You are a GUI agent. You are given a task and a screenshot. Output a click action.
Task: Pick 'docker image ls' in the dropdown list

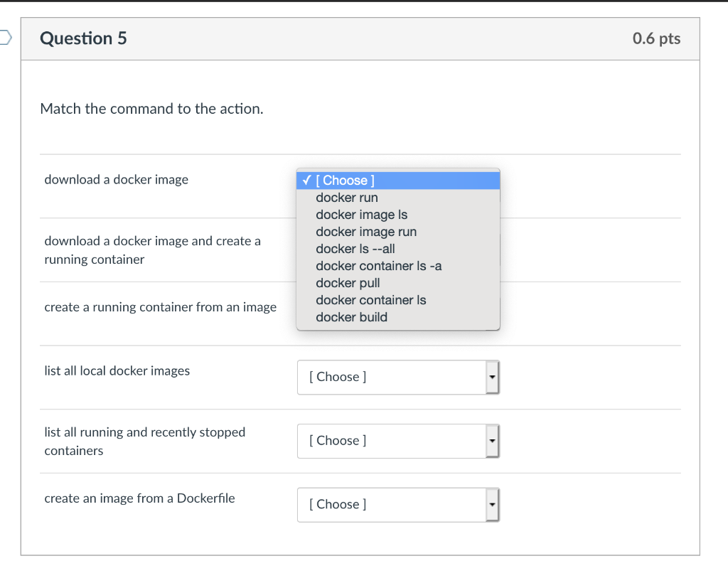pyautogui.click(x=398, y=215)
